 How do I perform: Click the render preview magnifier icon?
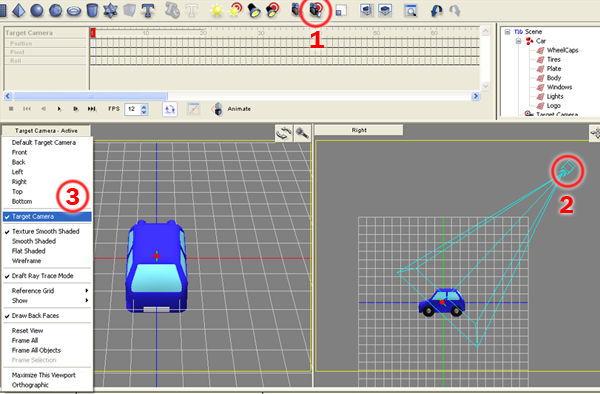[411, 11]
